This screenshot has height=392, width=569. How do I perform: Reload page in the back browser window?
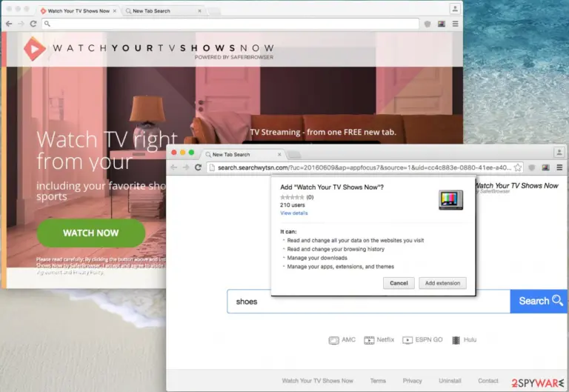(x=33, y=24)
